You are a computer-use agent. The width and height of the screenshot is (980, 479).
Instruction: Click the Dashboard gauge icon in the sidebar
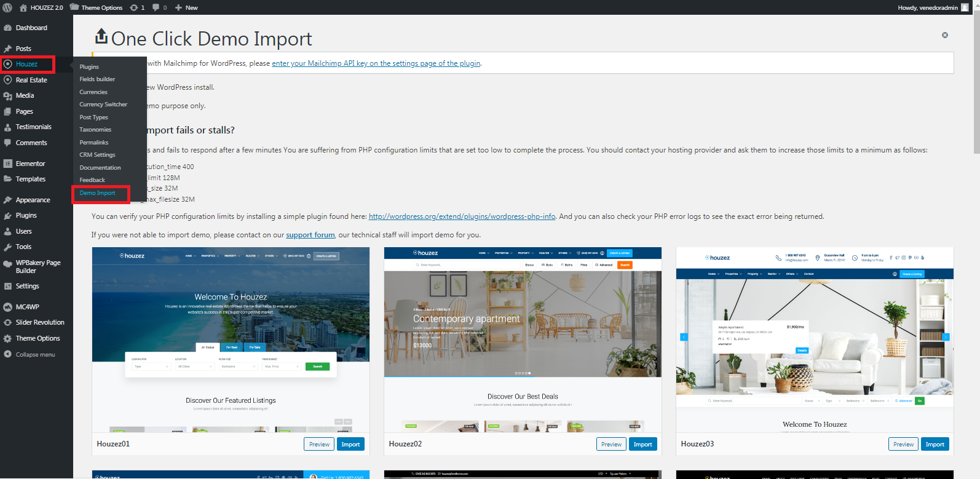click(x=8, y=28)
